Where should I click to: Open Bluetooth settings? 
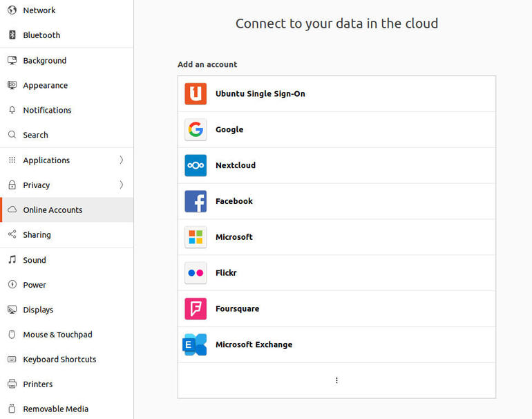coord(67,35)
